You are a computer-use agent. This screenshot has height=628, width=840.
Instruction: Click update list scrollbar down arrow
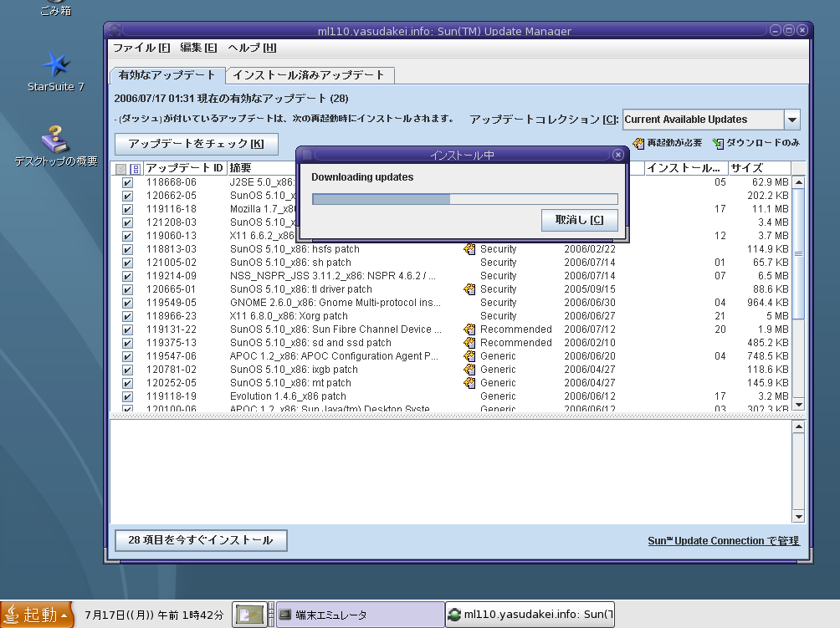point(799,405)
